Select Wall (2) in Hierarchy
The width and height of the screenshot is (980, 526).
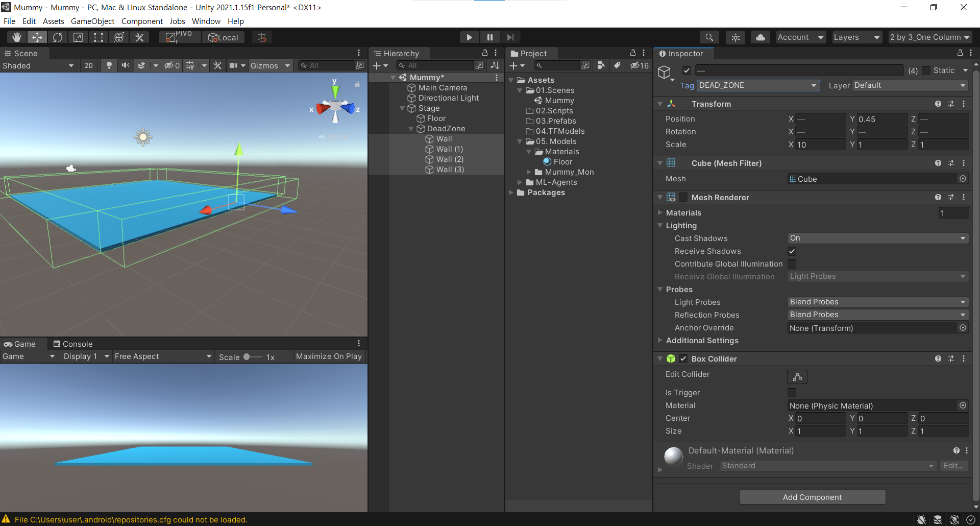click(x=450, y=159)
